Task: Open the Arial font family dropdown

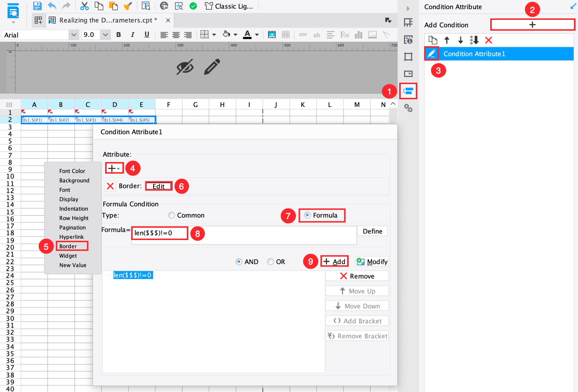Action: (x=74, y=35)
